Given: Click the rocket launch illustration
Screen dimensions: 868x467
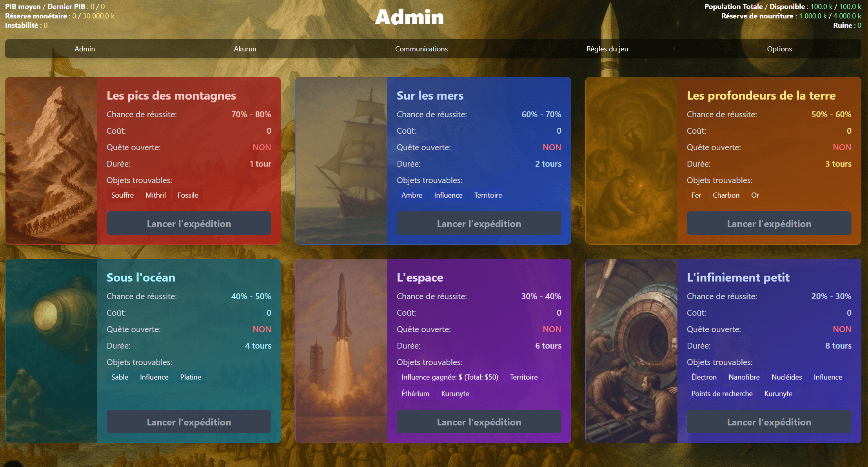Looking at the screenshot, I should [341, 351].
